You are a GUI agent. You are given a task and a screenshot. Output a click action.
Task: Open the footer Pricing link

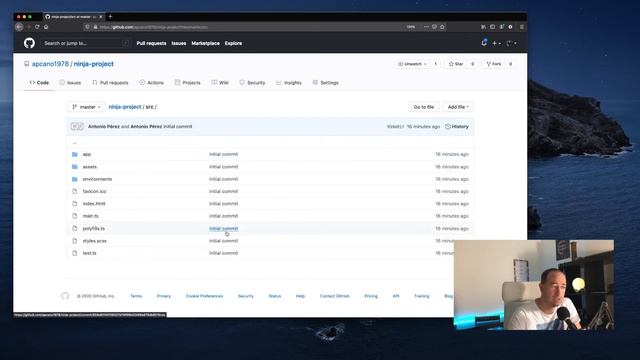pyautogui.click(x=371, y=296)
